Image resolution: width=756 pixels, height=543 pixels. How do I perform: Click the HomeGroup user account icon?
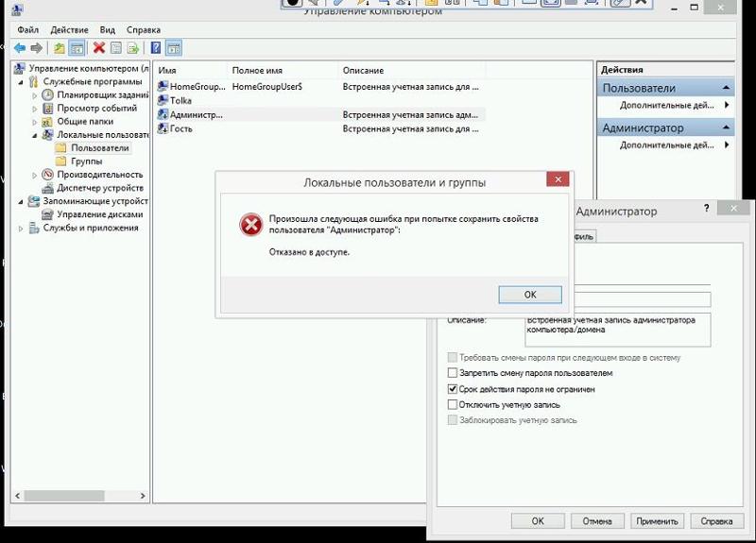[163, 87]
